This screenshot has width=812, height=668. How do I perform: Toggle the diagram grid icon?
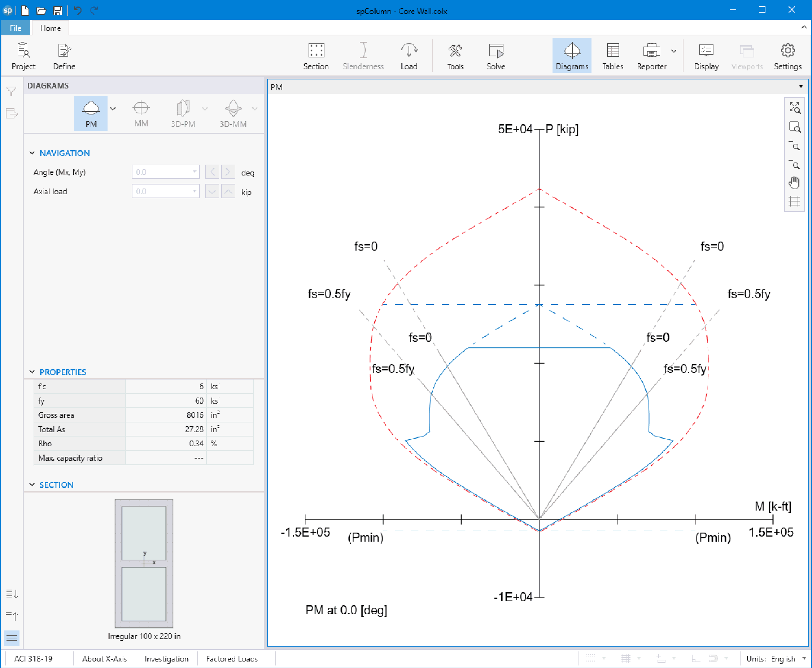coord(794,201)
